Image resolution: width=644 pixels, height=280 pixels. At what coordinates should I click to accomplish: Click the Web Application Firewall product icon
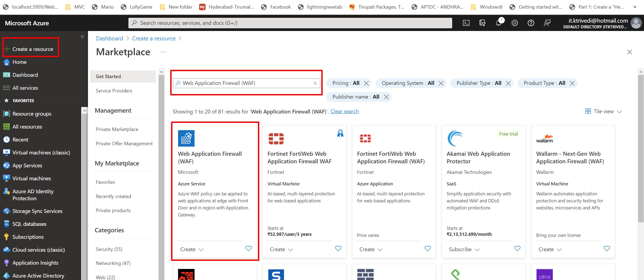(186, 138)
